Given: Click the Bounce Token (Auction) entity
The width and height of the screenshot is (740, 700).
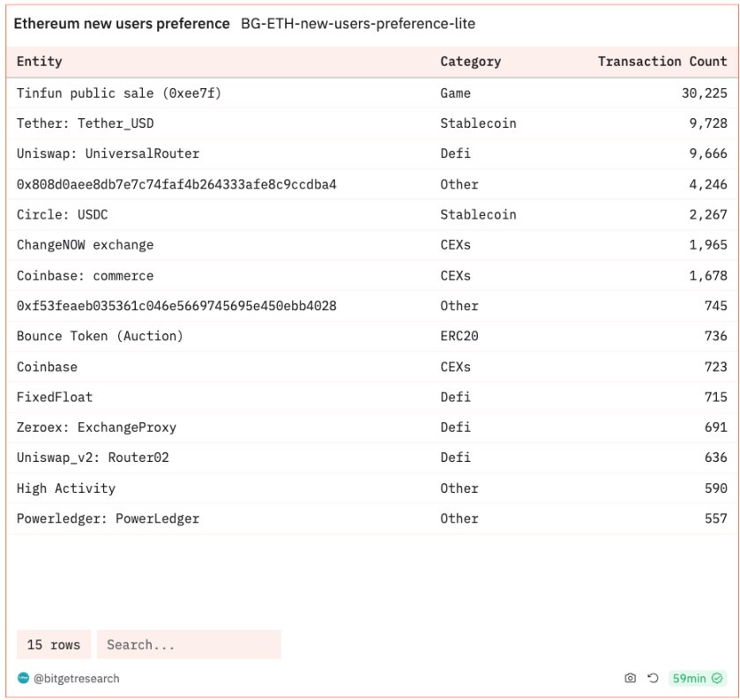Looking at the screenshot, I should (x=100, y=336).
